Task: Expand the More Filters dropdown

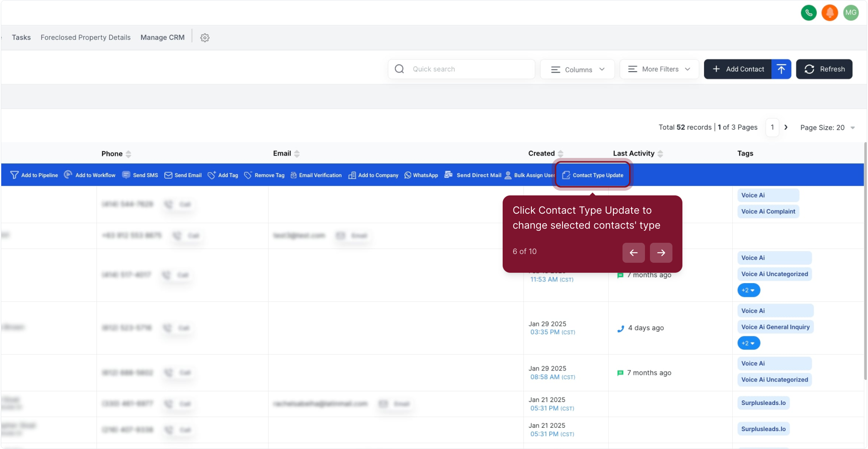Action: 659,69
